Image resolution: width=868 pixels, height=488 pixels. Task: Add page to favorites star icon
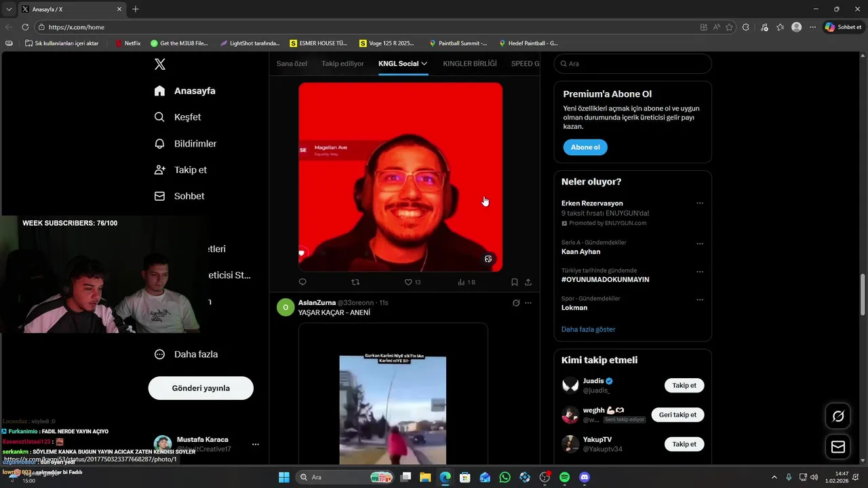730,27
